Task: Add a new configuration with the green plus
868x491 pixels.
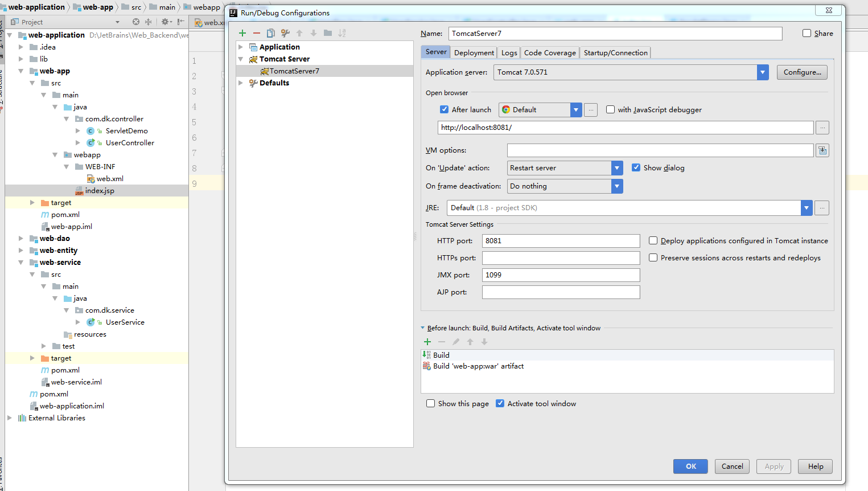Action: click(242, 33)
